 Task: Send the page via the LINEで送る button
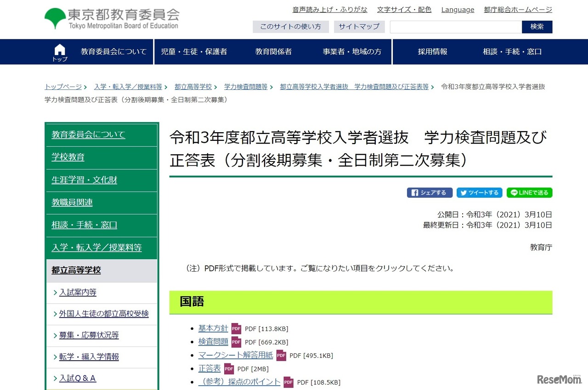coord(530,193)
